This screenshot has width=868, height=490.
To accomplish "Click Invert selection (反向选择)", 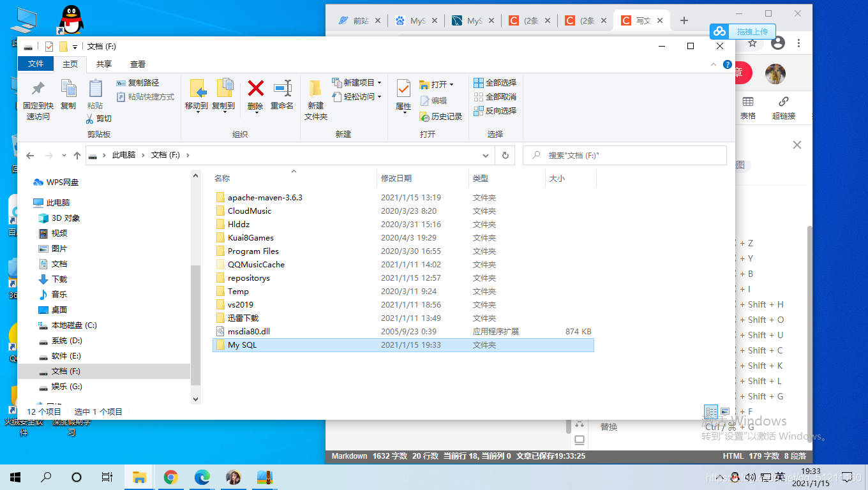I will pos(495,111).
